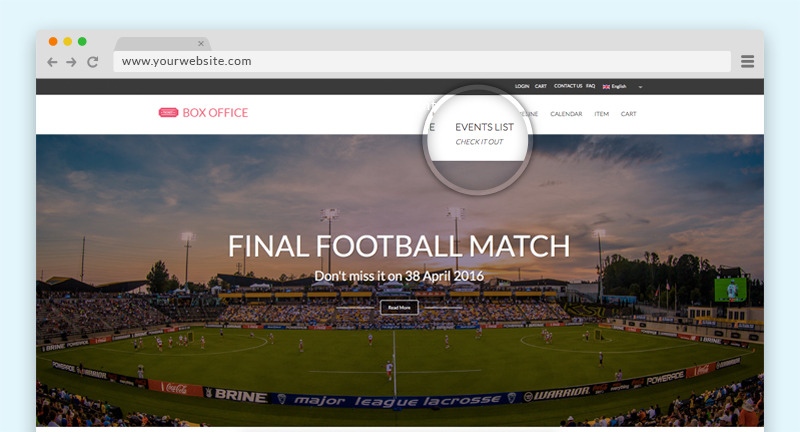Click the "Don't miss it on 38 April 2016" subtitle
The height and width of the screenshot is (432, 800).
click(x=398, y=276)
